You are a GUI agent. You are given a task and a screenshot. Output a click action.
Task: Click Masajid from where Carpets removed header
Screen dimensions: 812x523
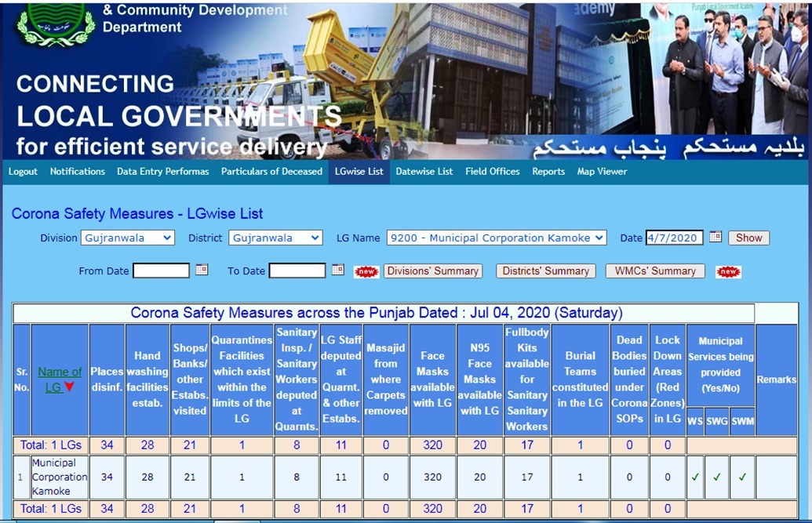(x=386, y=380)
